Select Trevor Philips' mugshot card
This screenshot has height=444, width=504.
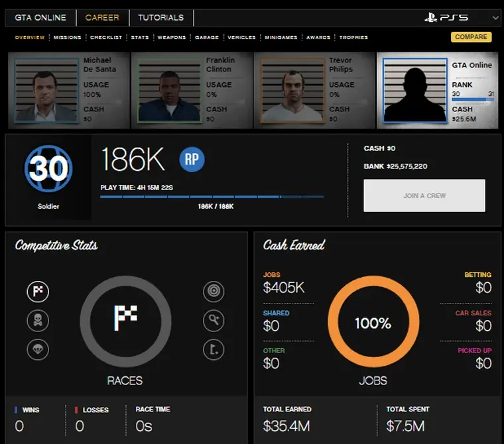pos(314,91)
